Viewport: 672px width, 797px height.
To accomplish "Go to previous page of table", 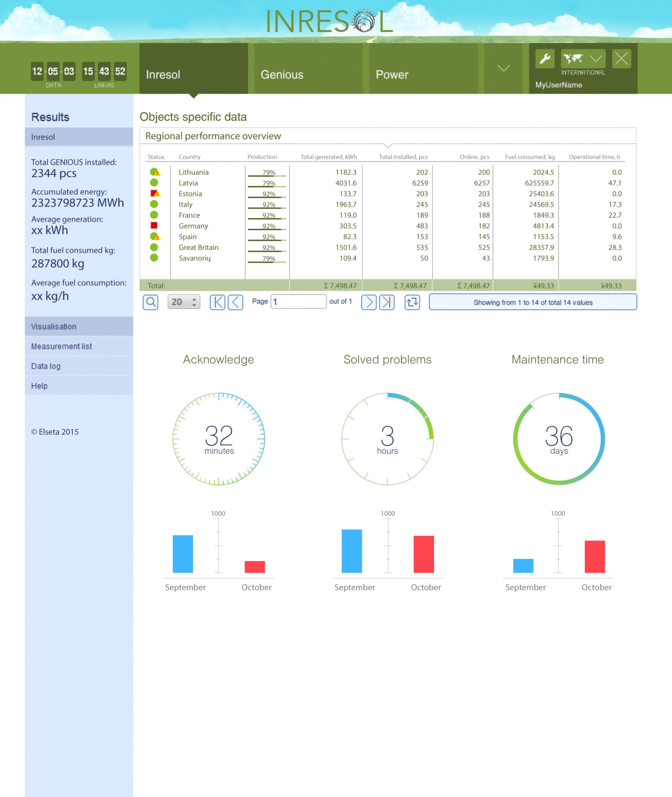I will [235, 302].
